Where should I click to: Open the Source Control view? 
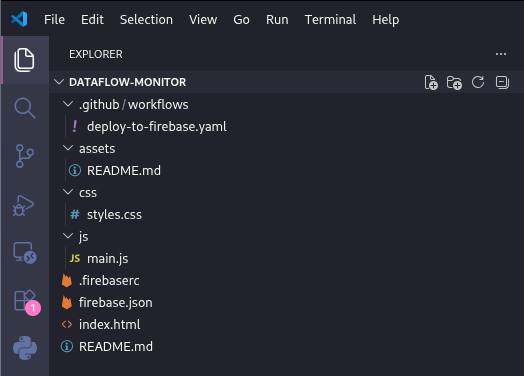coord(24,156)
